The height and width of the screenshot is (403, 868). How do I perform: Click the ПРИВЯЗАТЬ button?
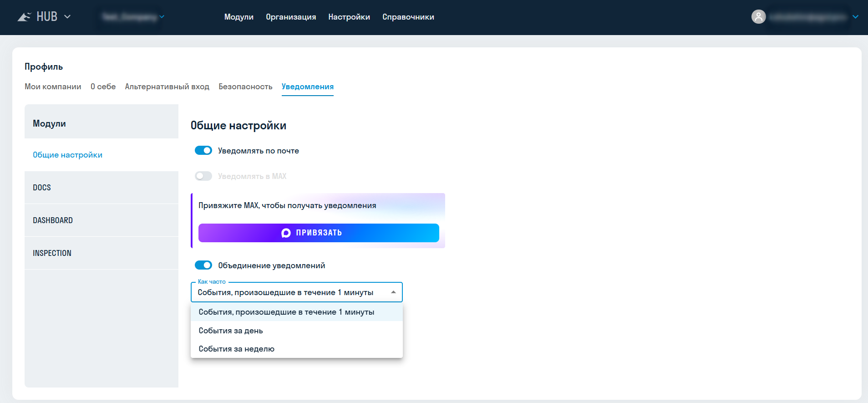click(x=319, y=233)
